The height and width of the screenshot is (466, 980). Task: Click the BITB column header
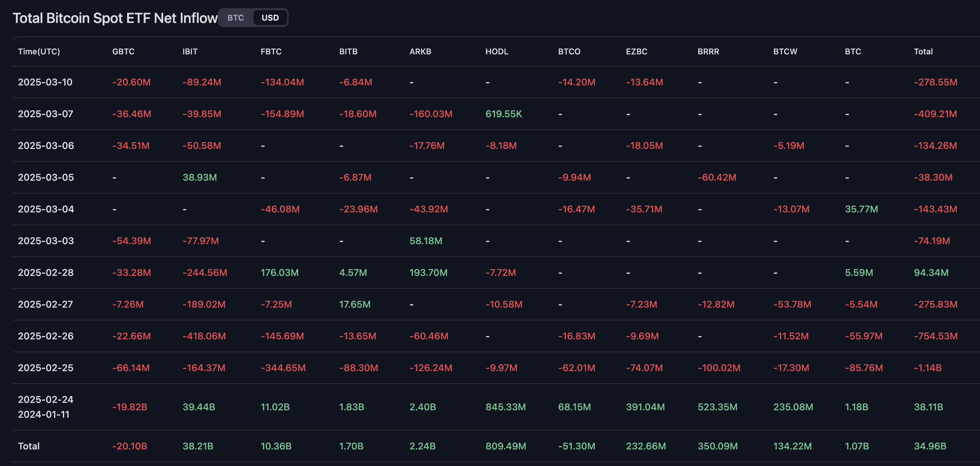coord(348,51)
